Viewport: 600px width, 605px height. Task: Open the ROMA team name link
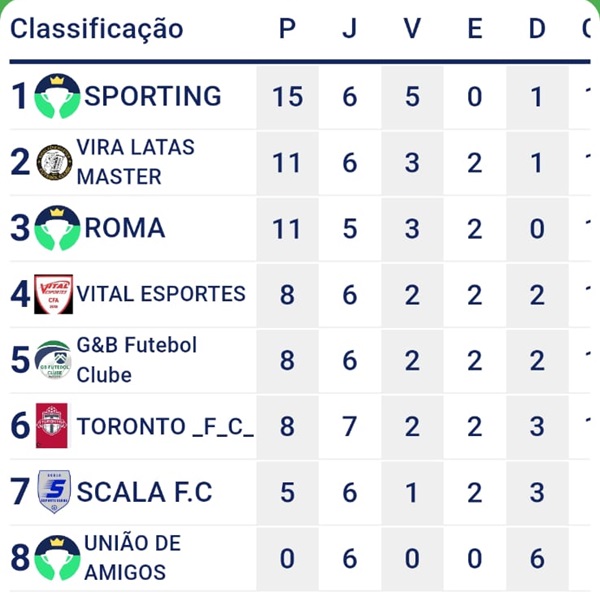click(x=125, y=228)
